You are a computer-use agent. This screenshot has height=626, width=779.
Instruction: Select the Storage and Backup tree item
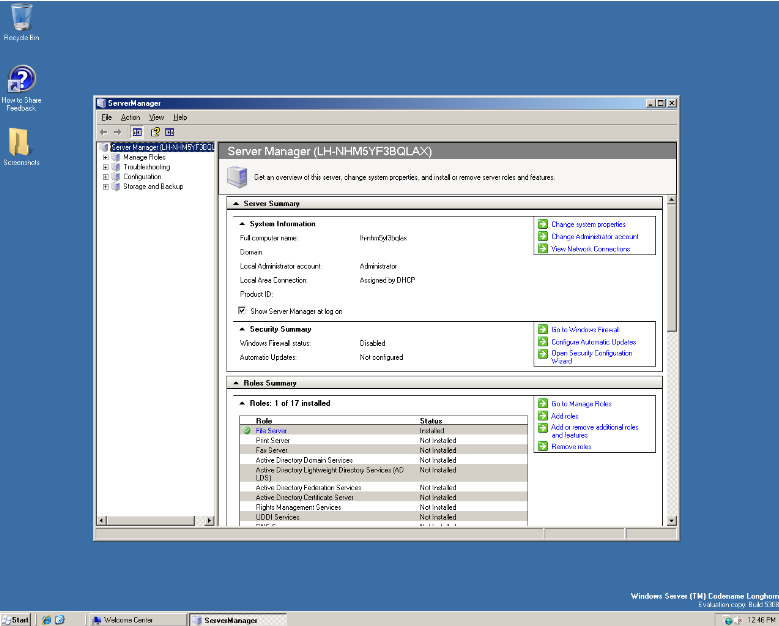[153, 187]
